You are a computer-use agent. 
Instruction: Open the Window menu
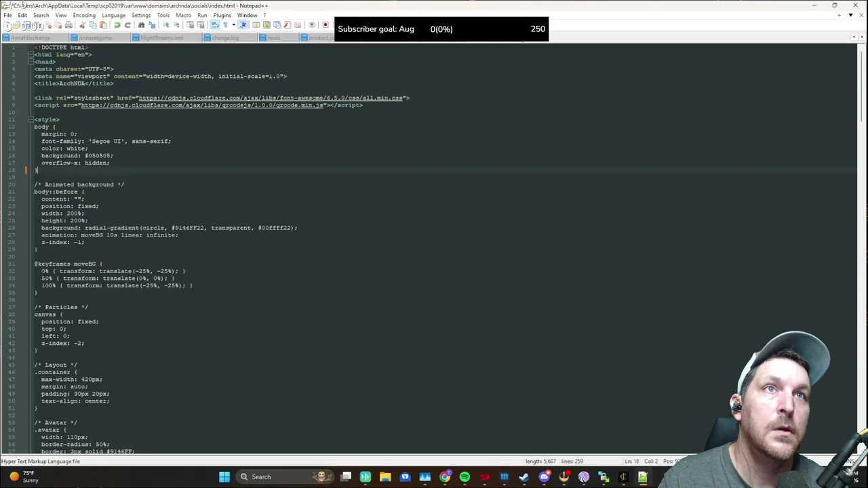click(247, 15)
